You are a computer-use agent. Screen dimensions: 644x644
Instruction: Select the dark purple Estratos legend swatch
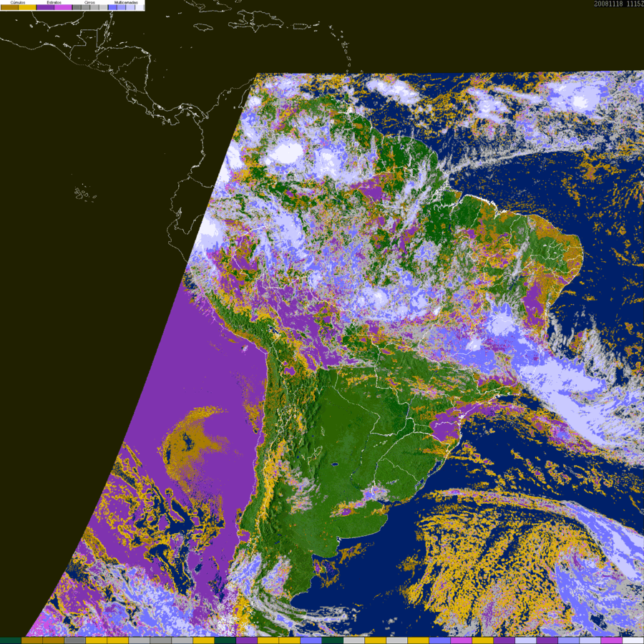click(45, 7)
